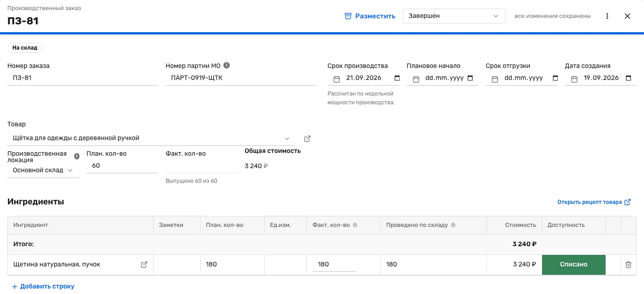644x294 pixels.
Task: Click calendar icon of Срок отгрузки
Action: pos(495,79)
